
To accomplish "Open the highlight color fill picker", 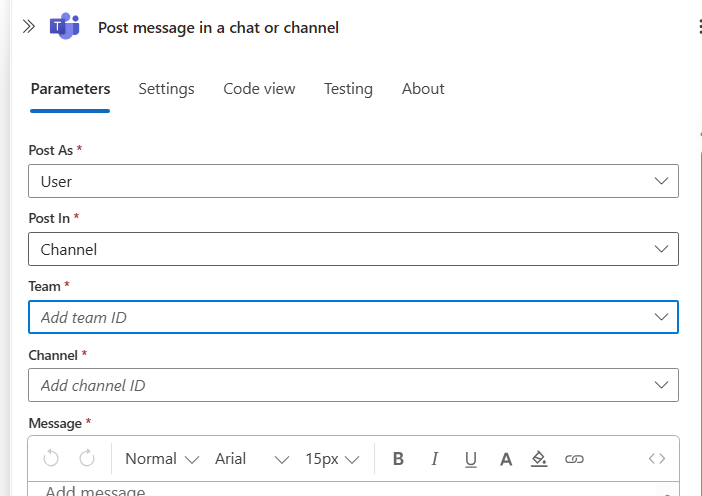I will 539,459.
